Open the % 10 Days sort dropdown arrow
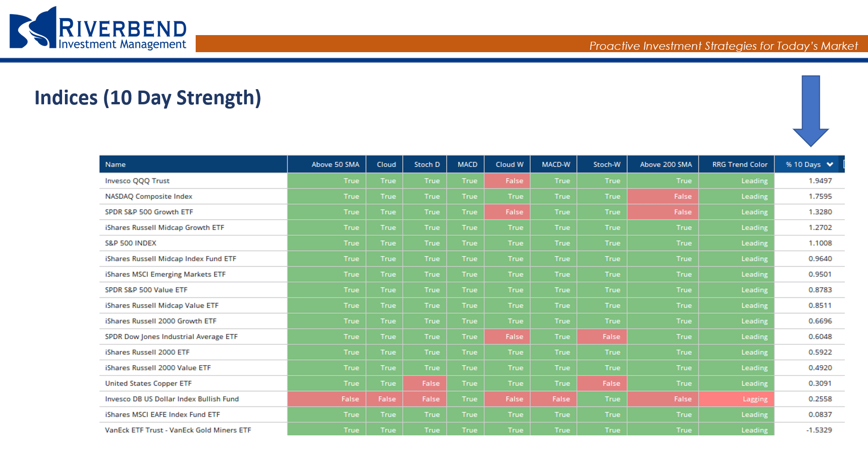The image size is (868, 451). 830,165
